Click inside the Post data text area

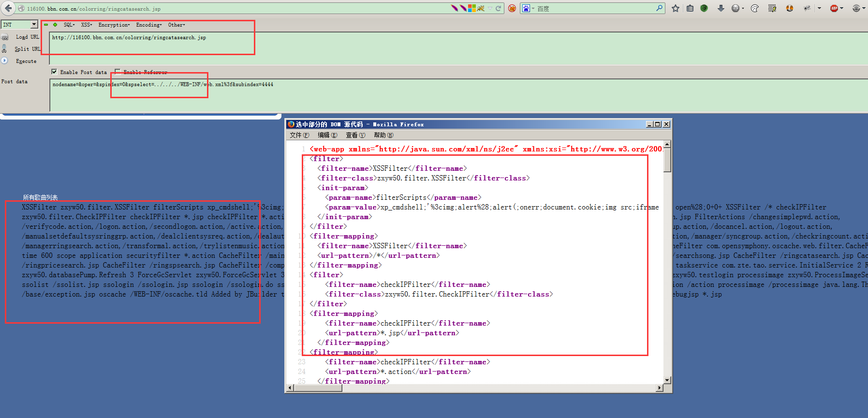click(x=458, y=95)
